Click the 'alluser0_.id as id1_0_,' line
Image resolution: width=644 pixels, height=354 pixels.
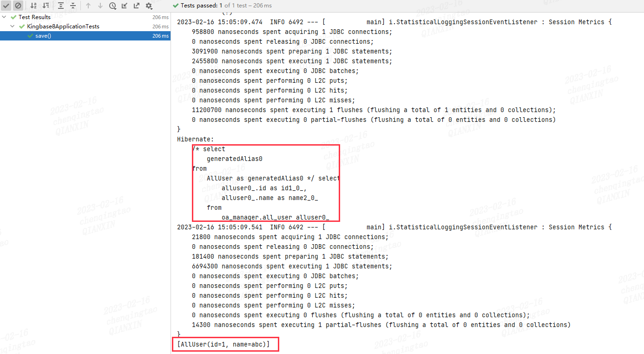click(x=264, y=188)
